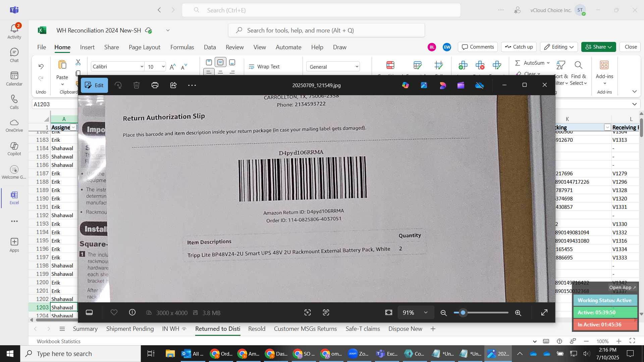The width and height of the screenshot is (644, 362).
Task: Open Copilot in Teams sidebar
Action: [x=14, y=149]
